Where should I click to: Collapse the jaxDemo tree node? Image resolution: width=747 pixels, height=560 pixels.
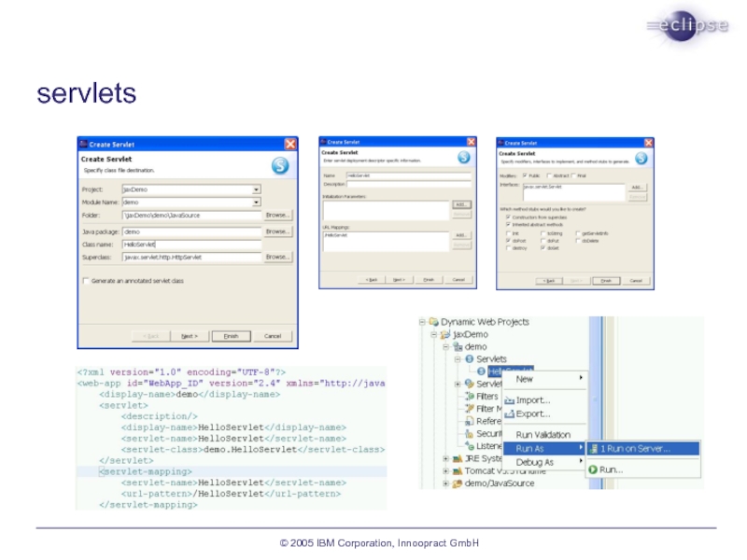point(434,334)
